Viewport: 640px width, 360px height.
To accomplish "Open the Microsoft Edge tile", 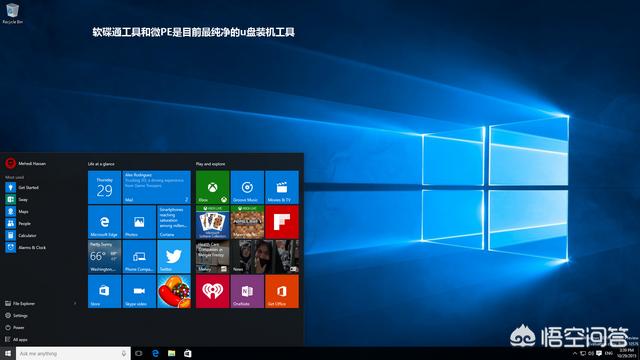I will [x=104, y=222].
